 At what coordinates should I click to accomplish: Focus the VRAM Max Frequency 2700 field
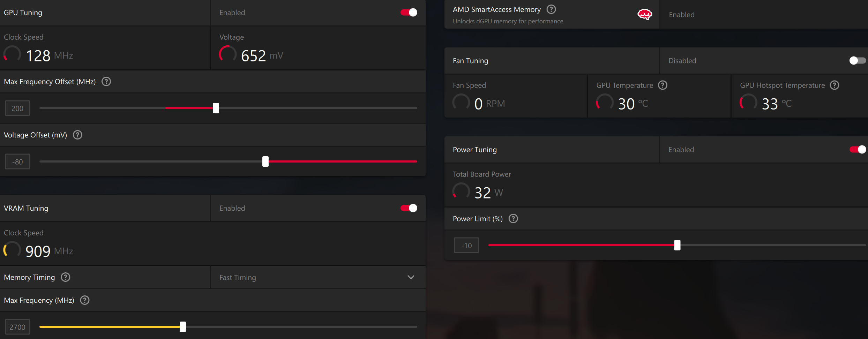17,327
